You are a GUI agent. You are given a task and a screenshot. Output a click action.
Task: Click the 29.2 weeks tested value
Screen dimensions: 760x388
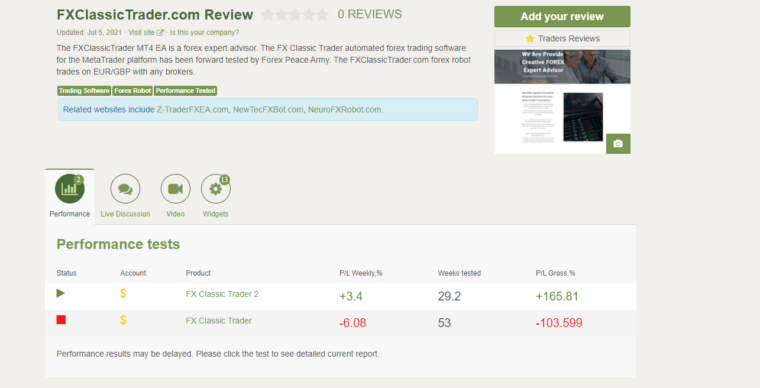[449, 296]
